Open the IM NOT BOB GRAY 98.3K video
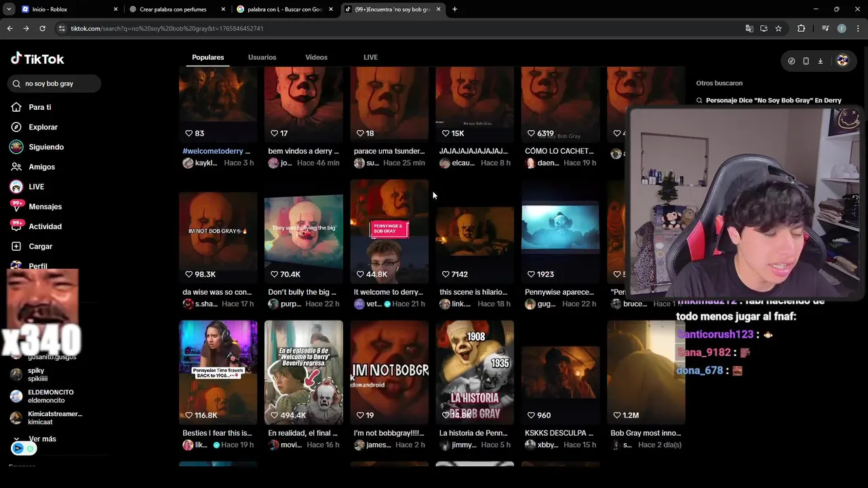This screenshot has height=488, width=868. click(218, 231)
